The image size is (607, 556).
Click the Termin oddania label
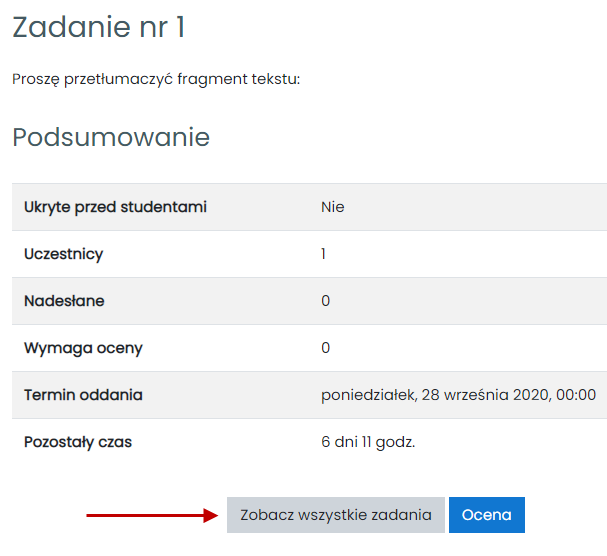pos(83,395)
